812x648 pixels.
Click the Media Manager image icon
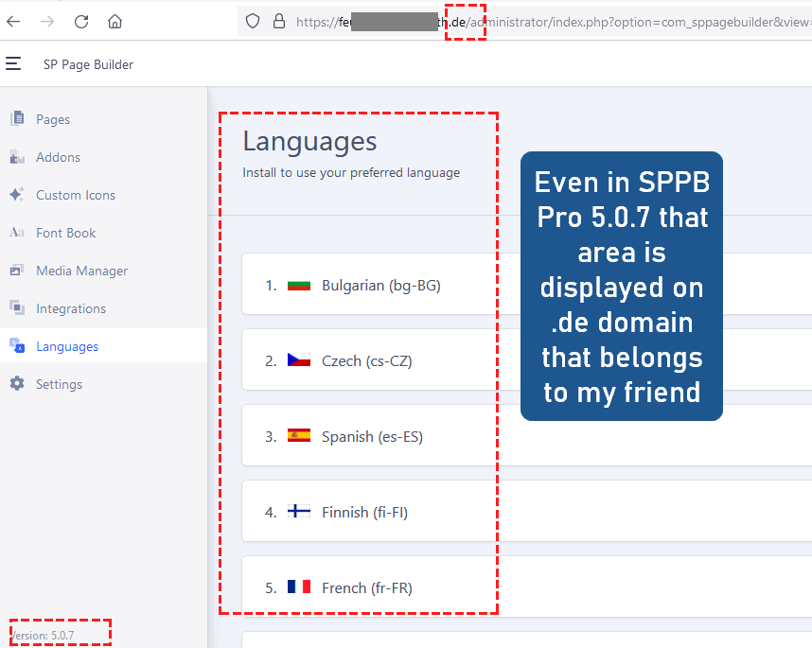(x=17, y=271)
